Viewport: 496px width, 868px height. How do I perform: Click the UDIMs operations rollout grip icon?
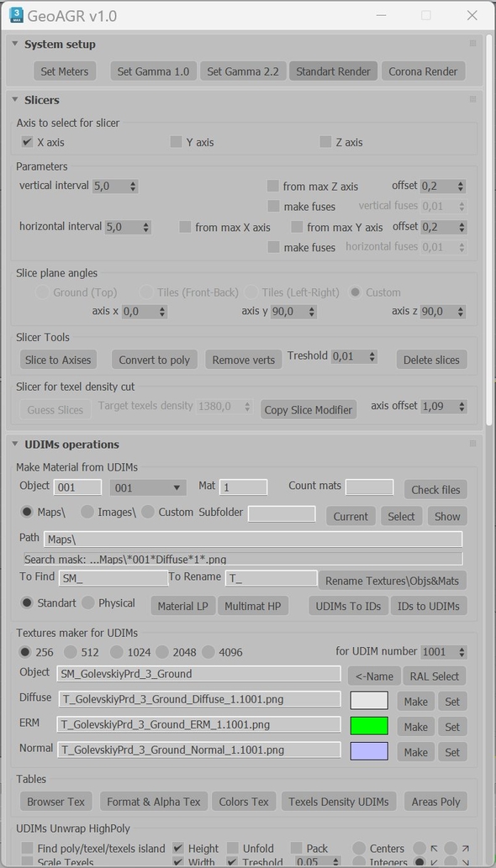coord(472,444)
